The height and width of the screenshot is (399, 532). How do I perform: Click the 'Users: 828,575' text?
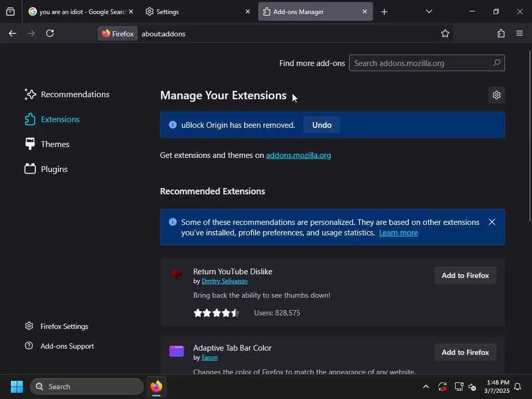(277, 313)
